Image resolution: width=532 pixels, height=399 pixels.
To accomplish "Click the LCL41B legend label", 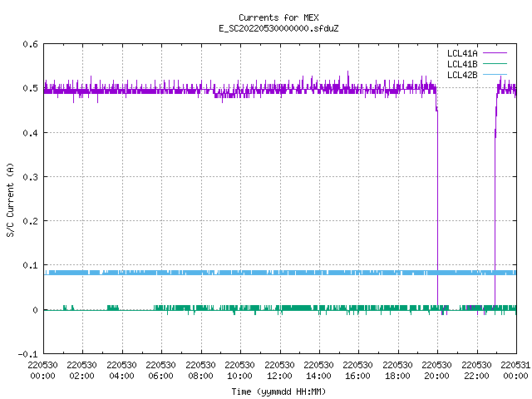I will (462, 64).
